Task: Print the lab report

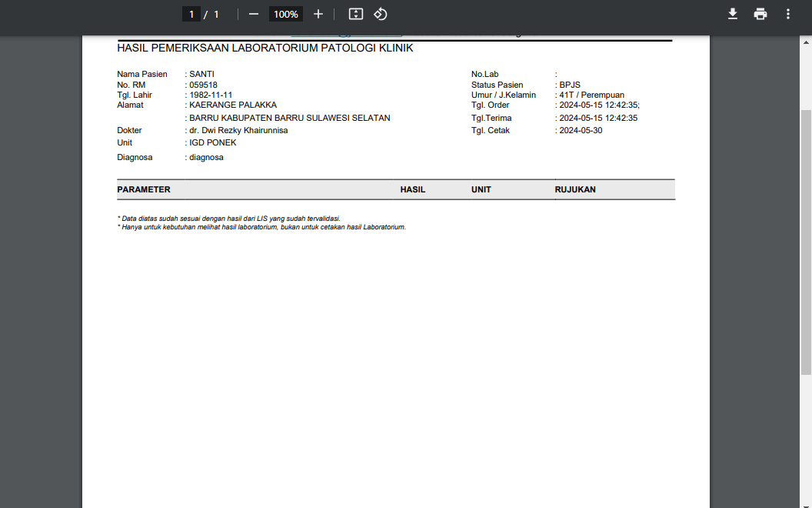Action: click(760, 14)
